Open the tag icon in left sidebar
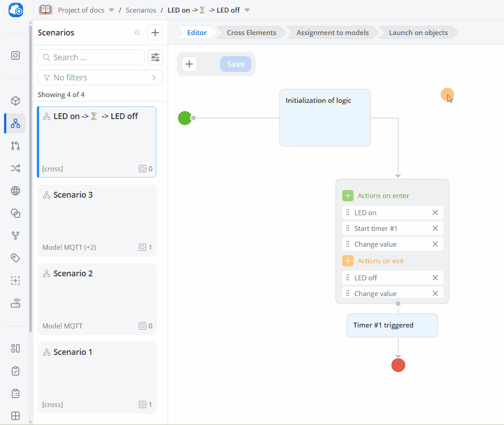Screen dimensions: 504x425 pyautogui.click(x=15, y=258)
